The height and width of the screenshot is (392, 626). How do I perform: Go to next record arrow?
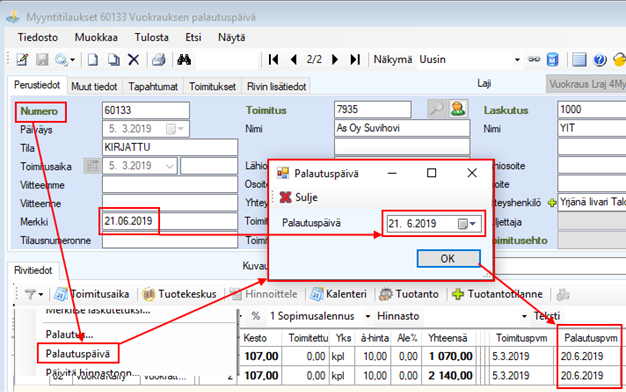pos(335,60)
